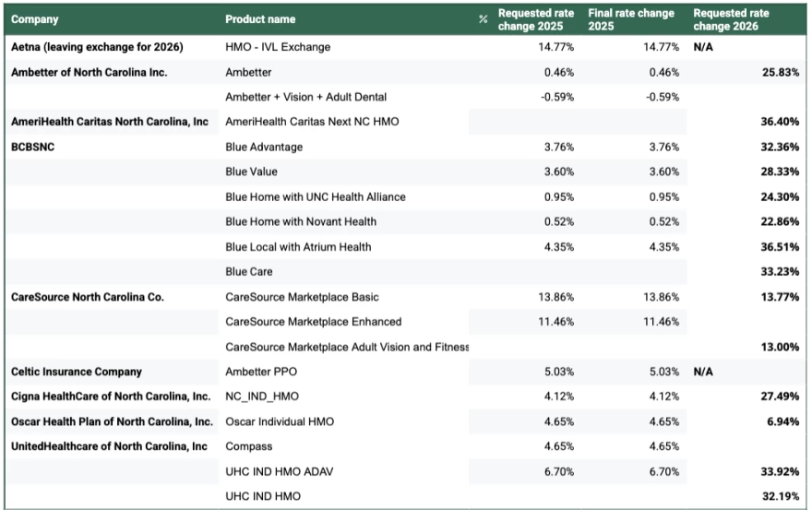The image size is (812, 510).
Task: Click the Requested rate change 2026 header
Action: click(x=731, y=19)
